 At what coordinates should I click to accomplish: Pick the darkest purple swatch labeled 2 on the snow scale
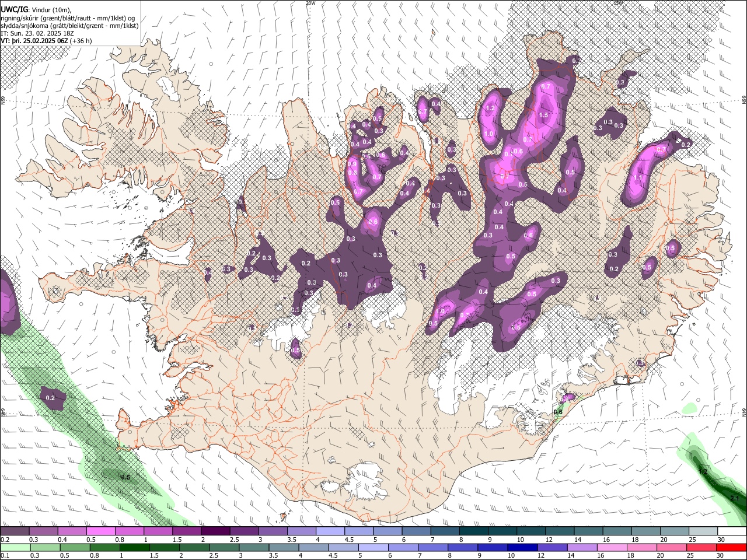pos(215,531)
